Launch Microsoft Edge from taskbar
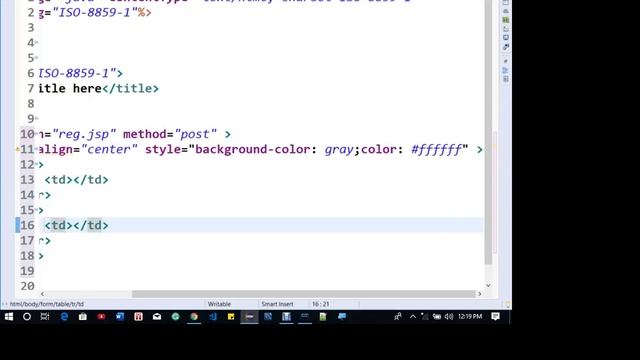 click(64, 316)
